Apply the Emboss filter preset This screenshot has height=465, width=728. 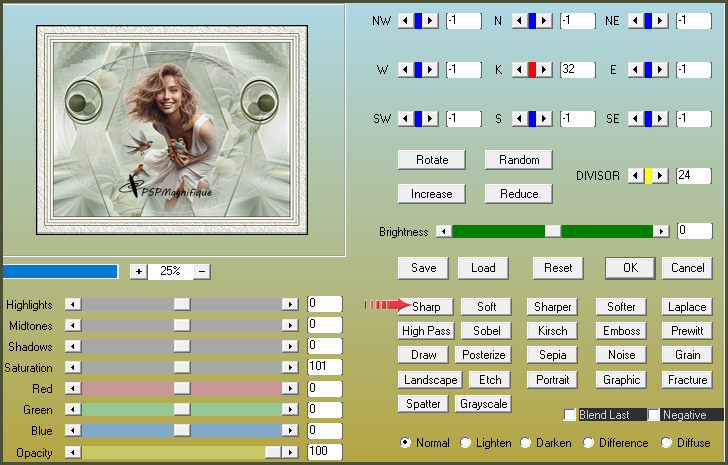click(x=621, y=331)
